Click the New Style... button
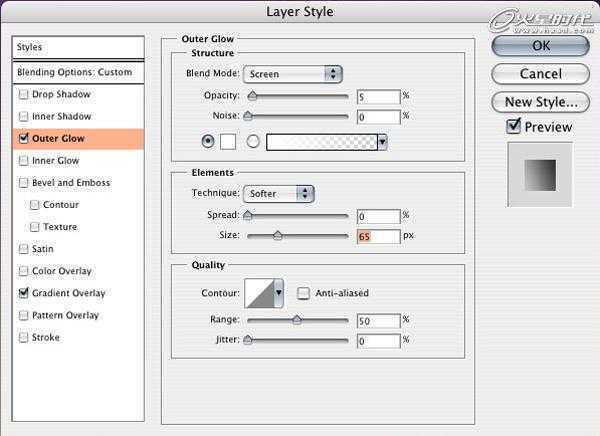 [x=540, y=102]
